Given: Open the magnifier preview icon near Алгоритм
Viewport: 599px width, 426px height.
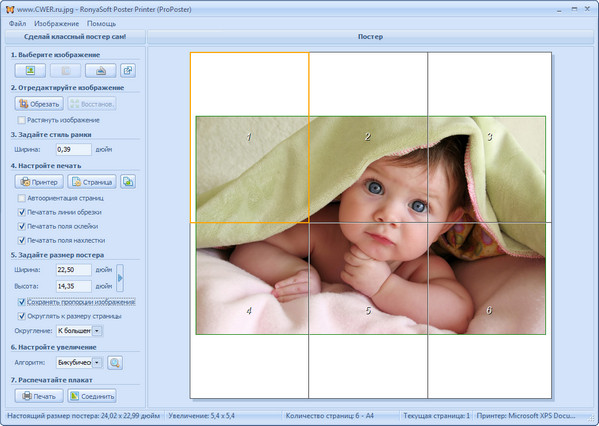Looking at the screenshot, I should 115,363.
